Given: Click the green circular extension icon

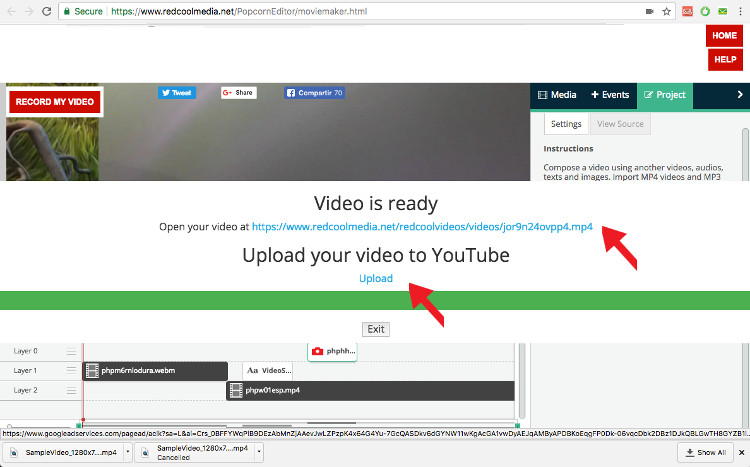Looking at the screenshot, I should [705, 11].
